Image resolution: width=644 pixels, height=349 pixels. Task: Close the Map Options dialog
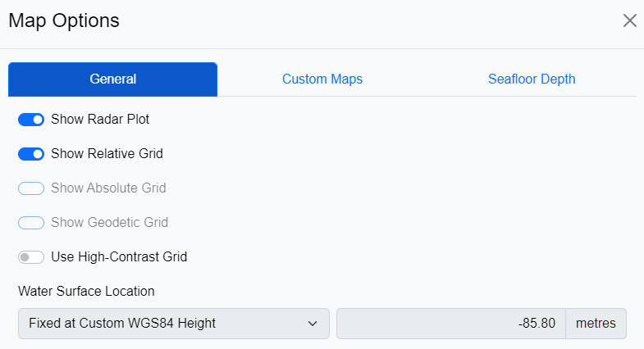coord(629,20)
